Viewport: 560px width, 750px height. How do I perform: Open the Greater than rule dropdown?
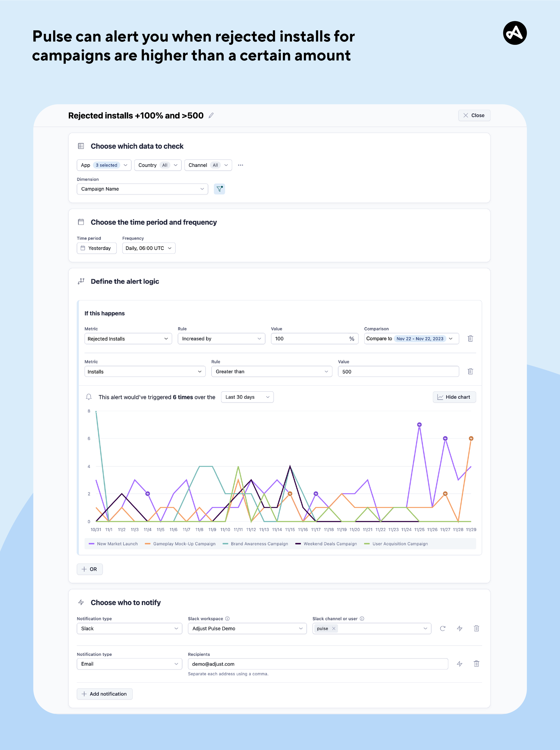(272, 372)
